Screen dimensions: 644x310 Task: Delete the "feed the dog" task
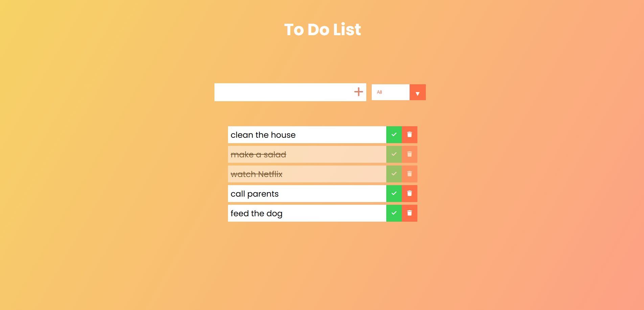click(409, 213)
